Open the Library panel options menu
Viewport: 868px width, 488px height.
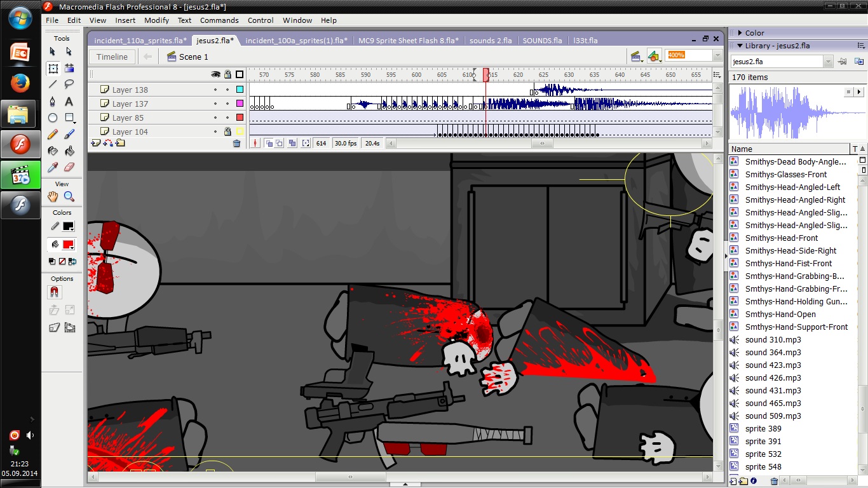[x=862, y=46]
